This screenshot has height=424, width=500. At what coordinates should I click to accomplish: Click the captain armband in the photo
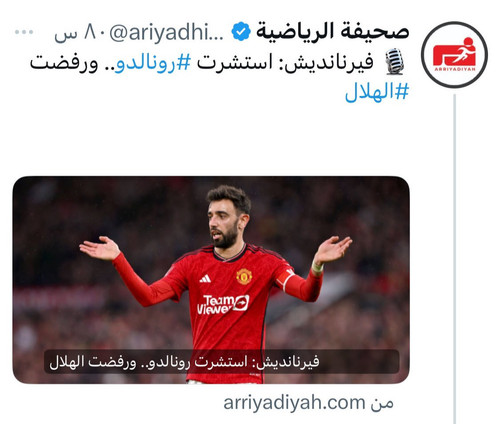285,279
